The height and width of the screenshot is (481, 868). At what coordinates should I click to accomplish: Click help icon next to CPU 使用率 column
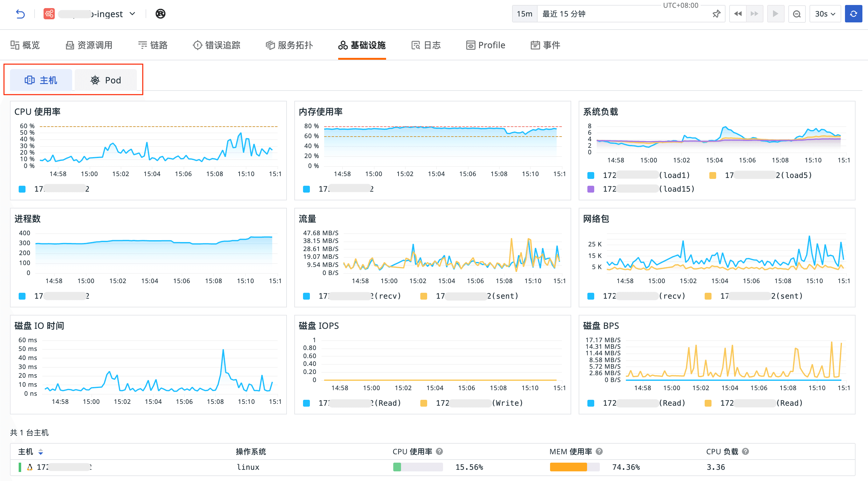pos(439,451)
